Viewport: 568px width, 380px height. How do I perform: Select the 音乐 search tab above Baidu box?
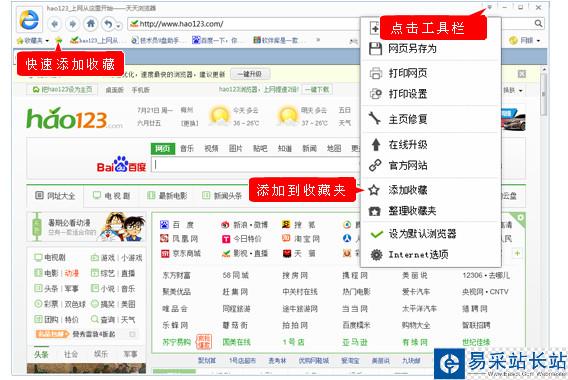coord(187,148)
